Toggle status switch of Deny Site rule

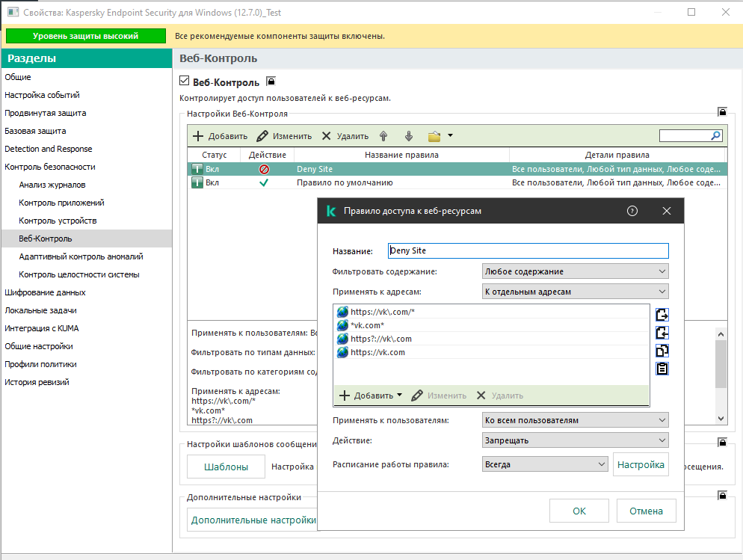click(197, 170)
